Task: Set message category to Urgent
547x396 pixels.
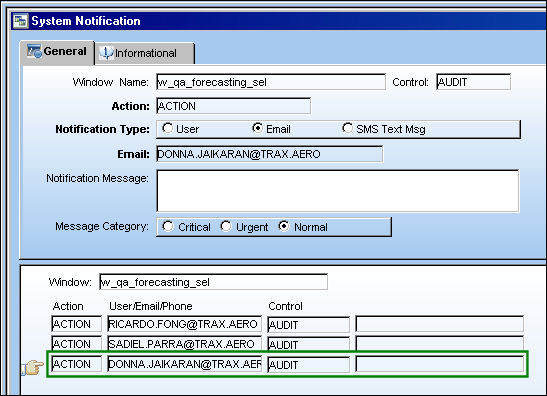Action: pyautogui.click(x=226, y=226)
